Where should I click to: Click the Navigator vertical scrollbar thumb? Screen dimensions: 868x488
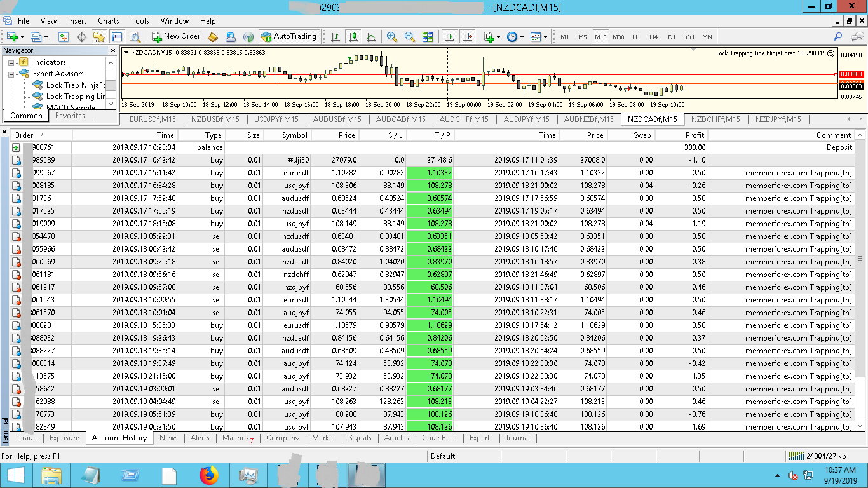click(111, 85)
